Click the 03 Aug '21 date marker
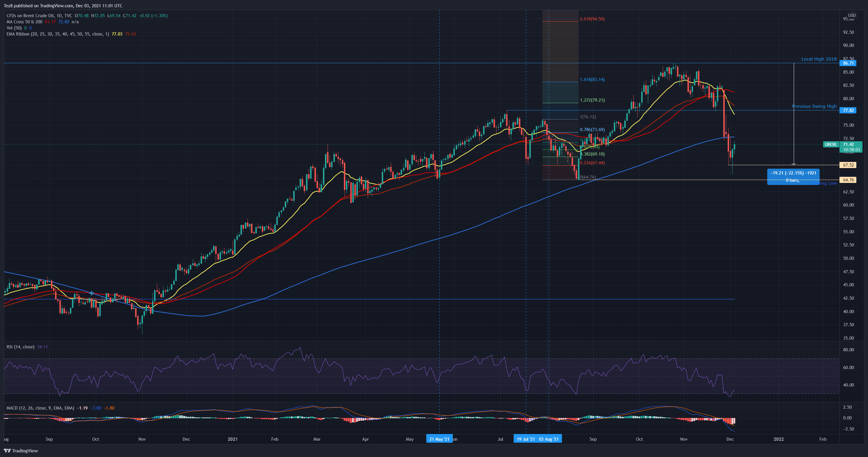Viewport: 868px width, 457px height. (549, 439)
